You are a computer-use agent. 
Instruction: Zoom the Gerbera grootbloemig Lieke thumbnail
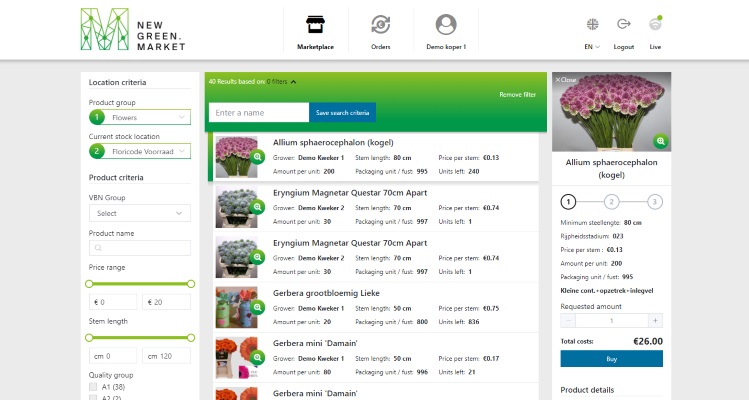point(257,307)
